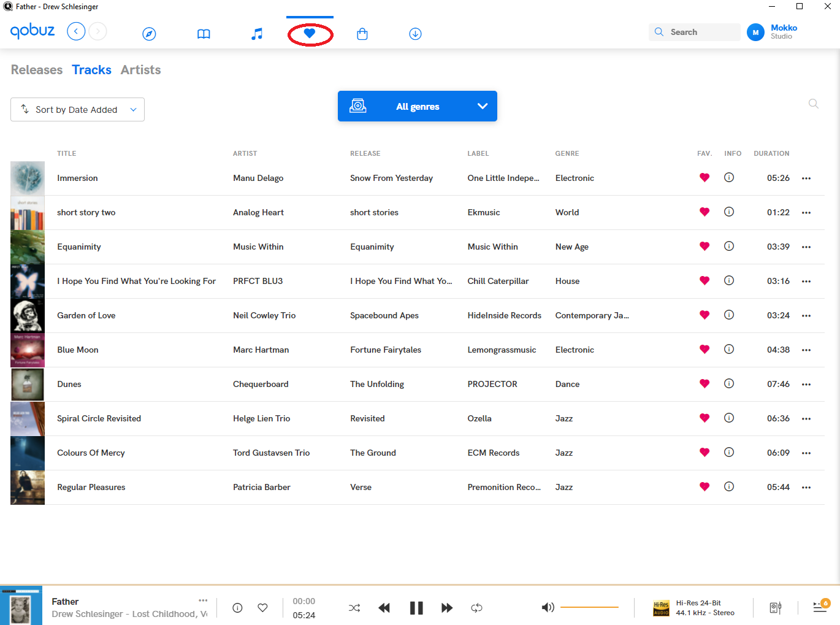Open release The Unfolding
This screenshot has width=840, height=625.
pos(377,384)
